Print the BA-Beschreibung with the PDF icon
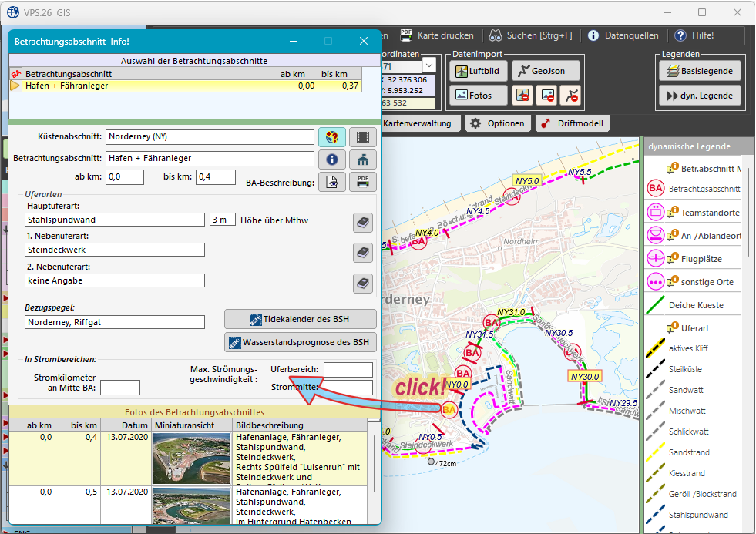756x534 pixels. [363, 182]
